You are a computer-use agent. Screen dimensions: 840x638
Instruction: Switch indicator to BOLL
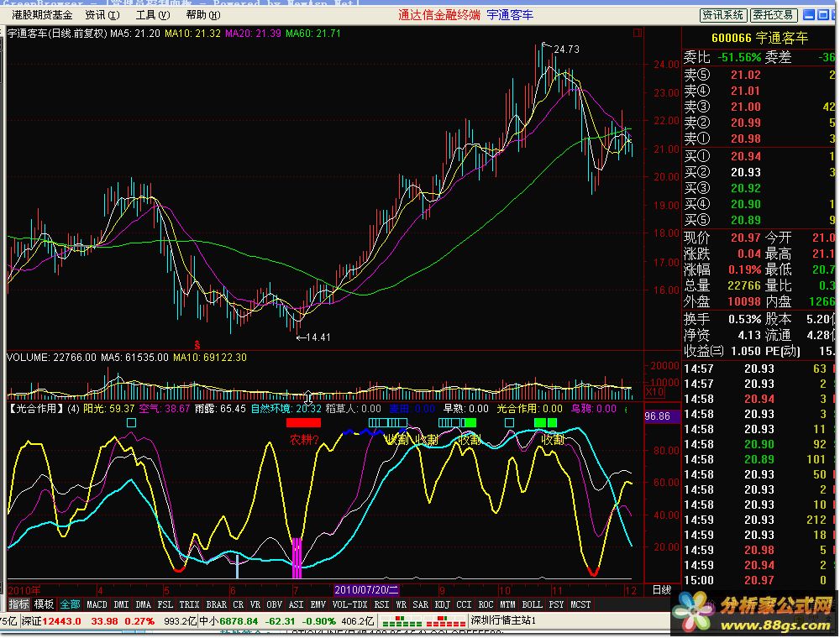533,604
